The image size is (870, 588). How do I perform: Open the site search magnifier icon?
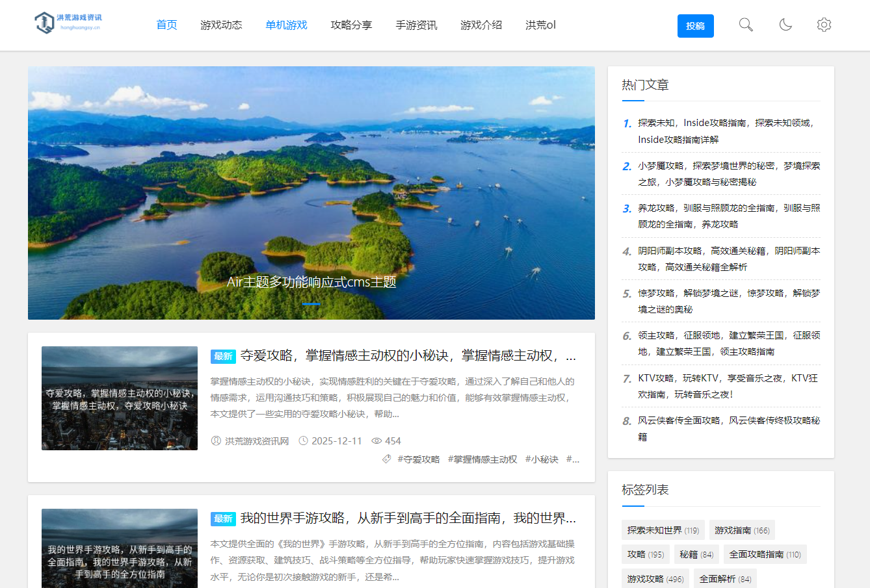[745, 24]
